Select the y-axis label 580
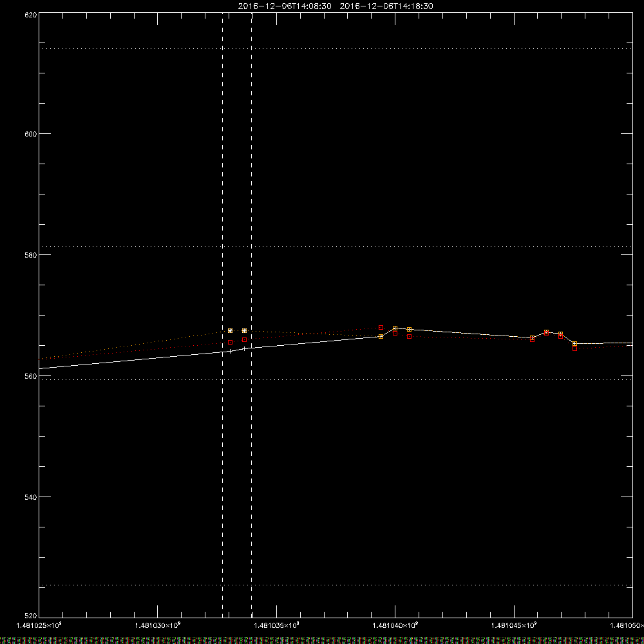 (x=31, y=255)
